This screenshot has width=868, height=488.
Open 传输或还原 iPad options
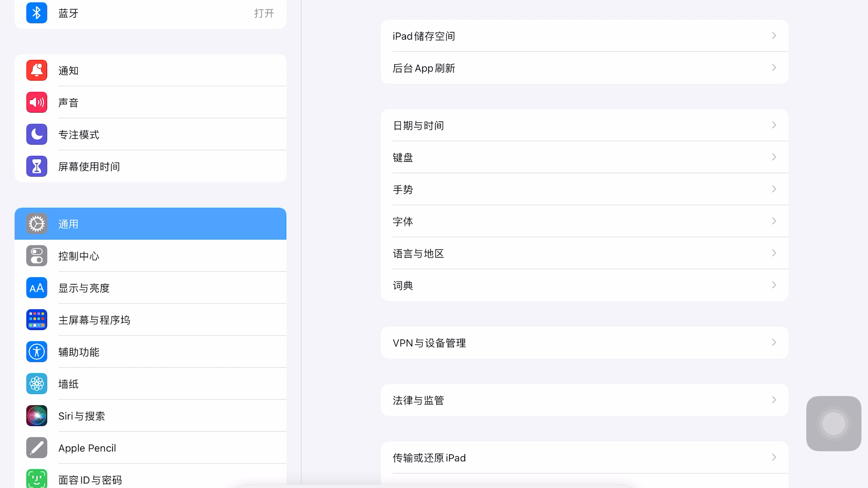584,458
